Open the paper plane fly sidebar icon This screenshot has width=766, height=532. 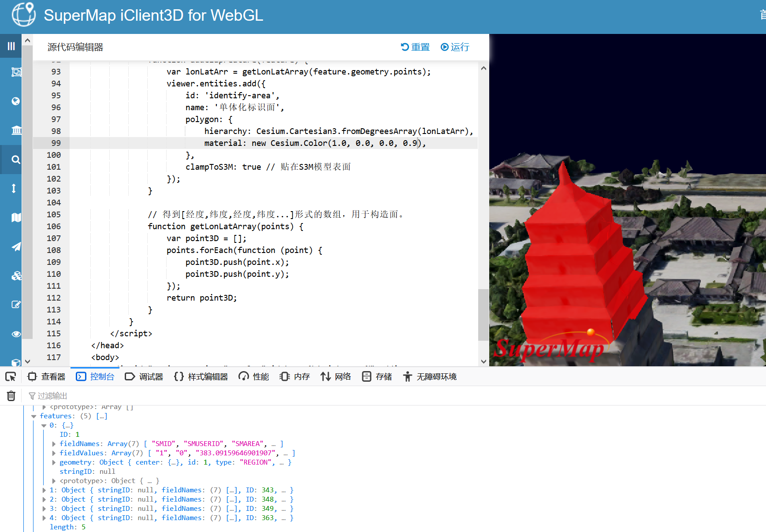click(x=16, y=246)
